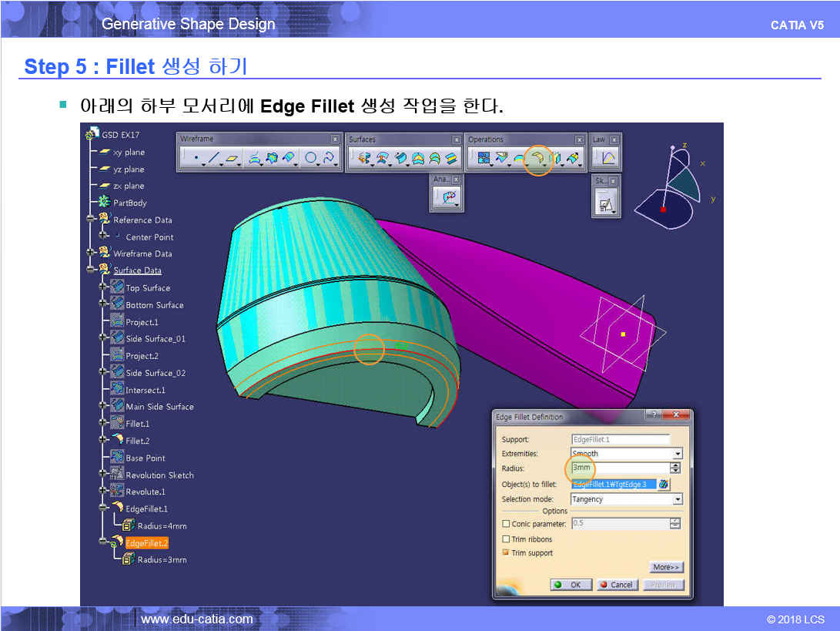The height and width of the screenshot is (631, 840).
Task: Click the More>> button
Action: click(666, 567)
